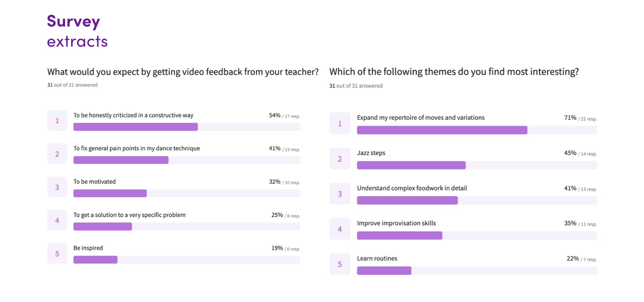This screenshot has height=302, width=644.
Task: Click the video feedback question title
Action: coord(183,72)
